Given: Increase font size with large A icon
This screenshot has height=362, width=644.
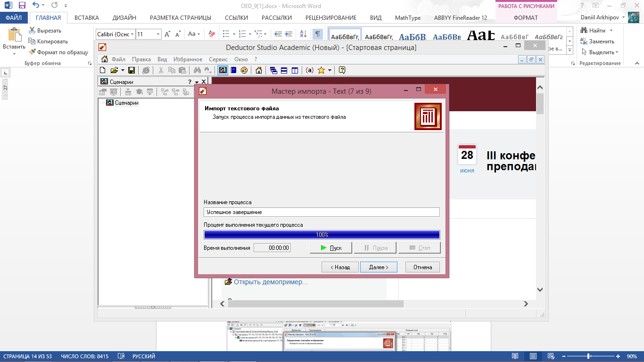Looking at the screenshot, I should tap(167, 34).
